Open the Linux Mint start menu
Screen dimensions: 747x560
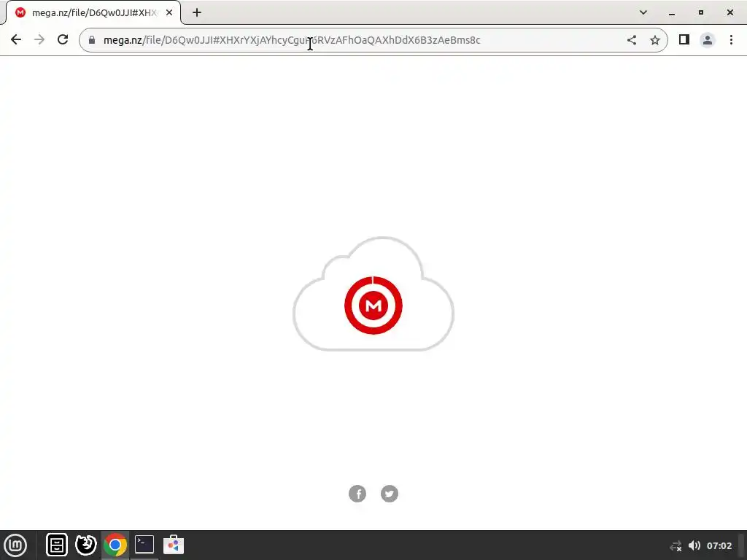16,545
